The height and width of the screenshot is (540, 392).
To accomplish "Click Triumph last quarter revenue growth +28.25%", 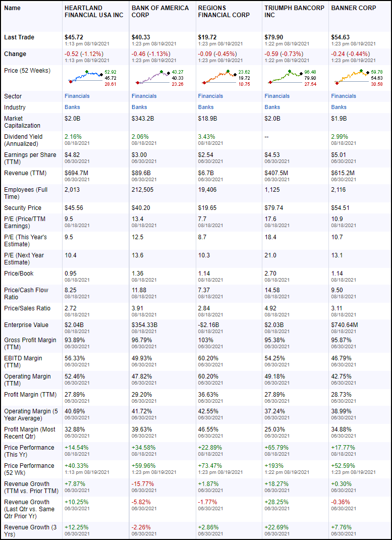I will point(276,502).
